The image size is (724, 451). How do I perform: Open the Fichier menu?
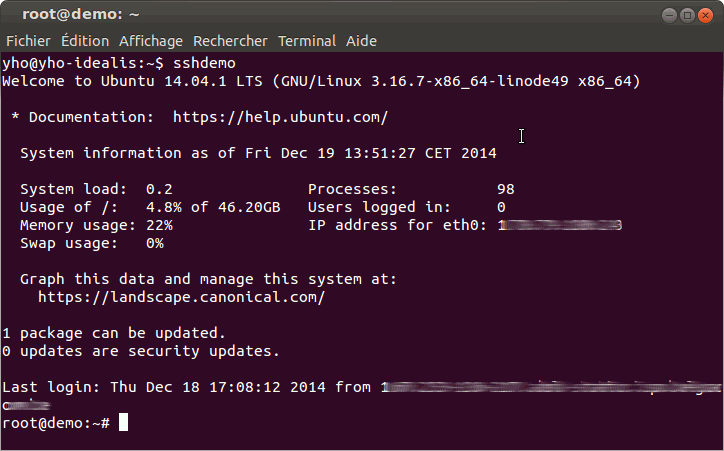pos(28,41)
